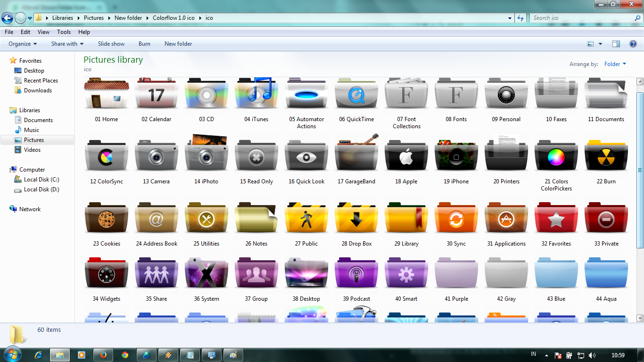The height and width of the screenshot is (362, 644).
Task: Open Desktop under Favorites in sidebar
Action: point(34,71)
